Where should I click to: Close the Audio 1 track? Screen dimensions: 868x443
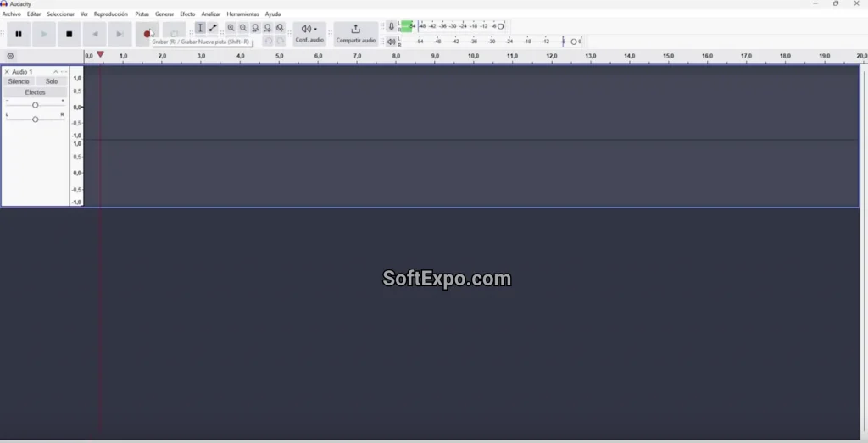click(x=7, y=72)
